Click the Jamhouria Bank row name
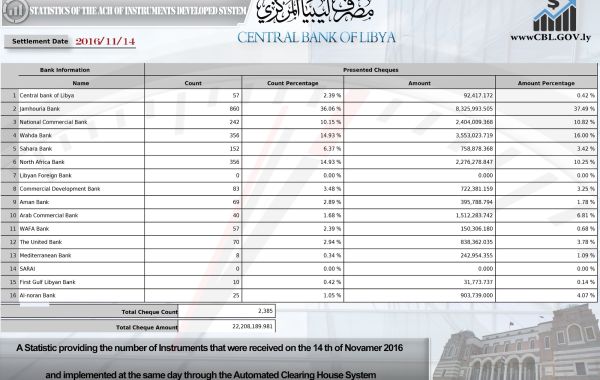600x380 pixels. pyautogui.click(x=40, y=109)
